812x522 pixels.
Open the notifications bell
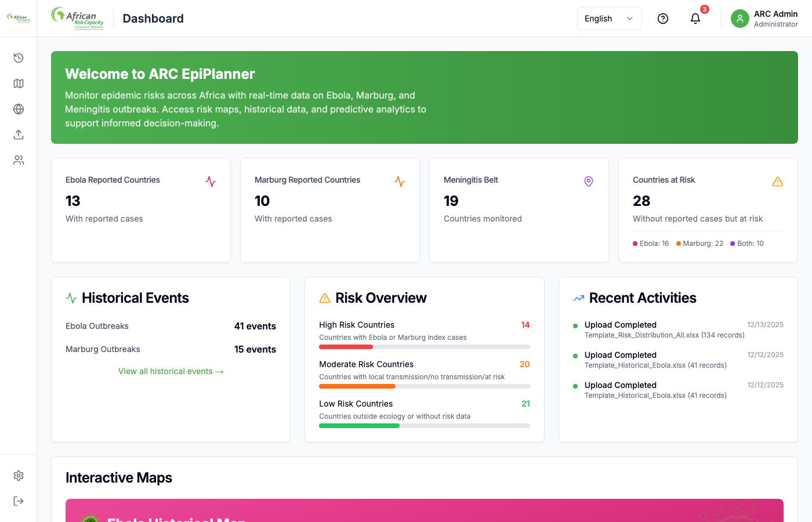tap(695, 19)
